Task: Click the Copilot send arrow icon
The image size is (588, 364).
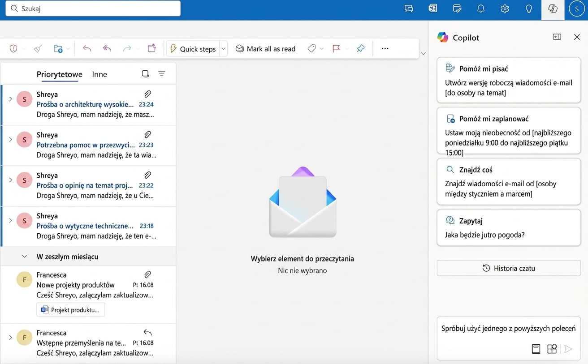Action: 568,349
